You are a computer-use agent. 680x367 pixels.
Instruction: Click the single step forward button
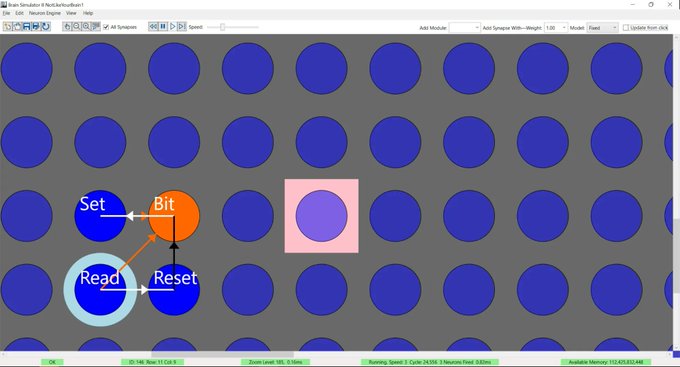pyautogui.click(x=182, y=26)
